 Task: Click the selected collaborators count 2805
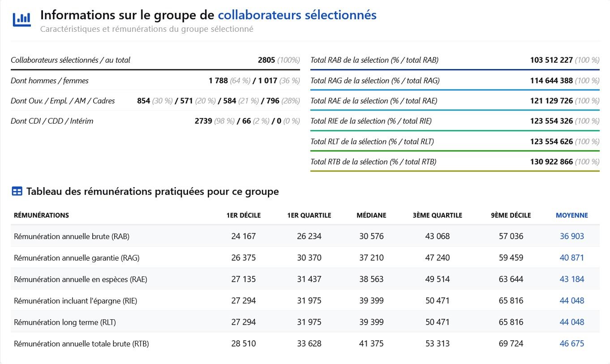click(x=266, y=60)
